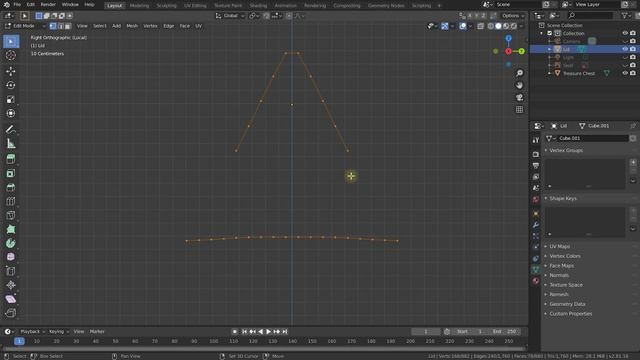This screenshot has height=360, width=640.
Task: Choose the Rotate tool
Action: [x=11, y=85]
